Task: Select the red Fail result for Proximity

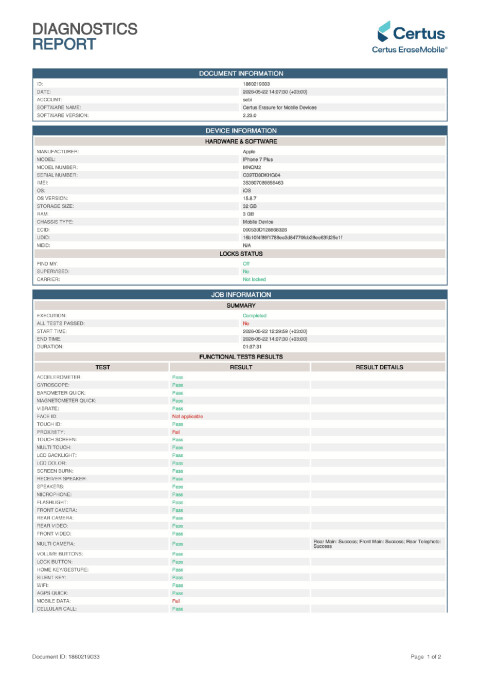Action: click(x=175, y=432)
